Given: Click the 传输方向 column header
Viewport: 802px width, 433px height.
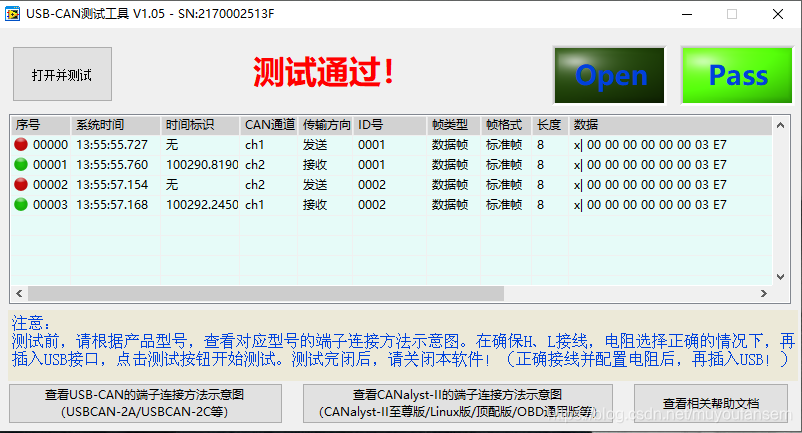Looking at the screenshot, I should pos(326,125).
